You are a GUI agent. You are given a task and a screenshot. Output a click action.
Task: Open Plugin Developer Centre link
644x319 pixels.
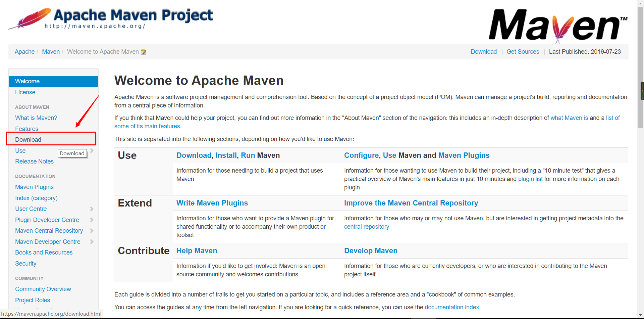coord(47,220)
